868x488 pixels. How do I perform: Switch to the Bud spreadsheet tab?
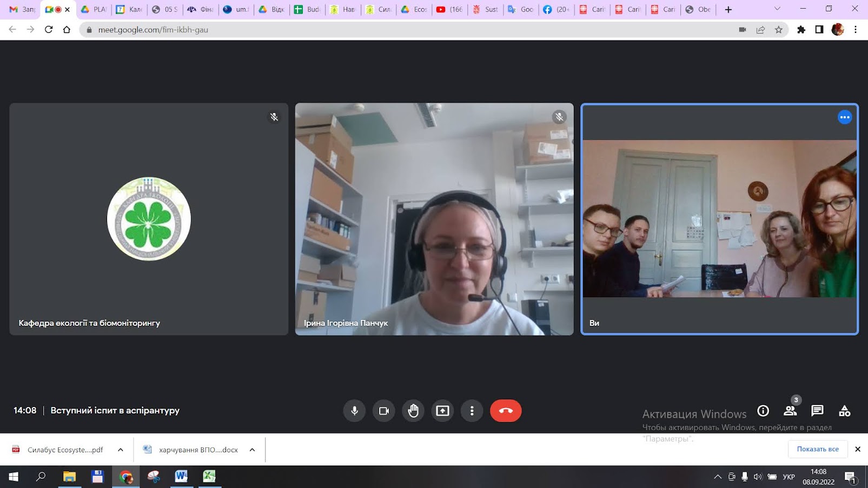pyautogui.click(x=307, y=9)
